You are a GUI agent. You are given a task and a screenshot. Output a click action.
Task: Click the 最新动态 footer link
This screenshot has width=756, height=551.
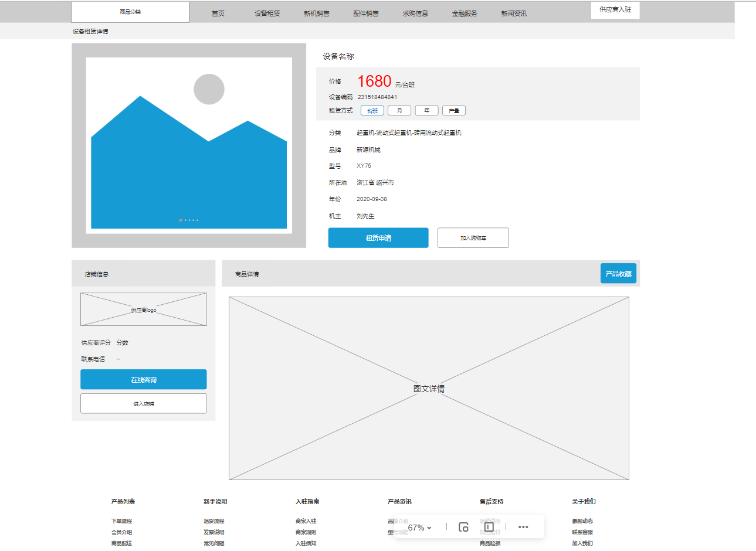582,521
